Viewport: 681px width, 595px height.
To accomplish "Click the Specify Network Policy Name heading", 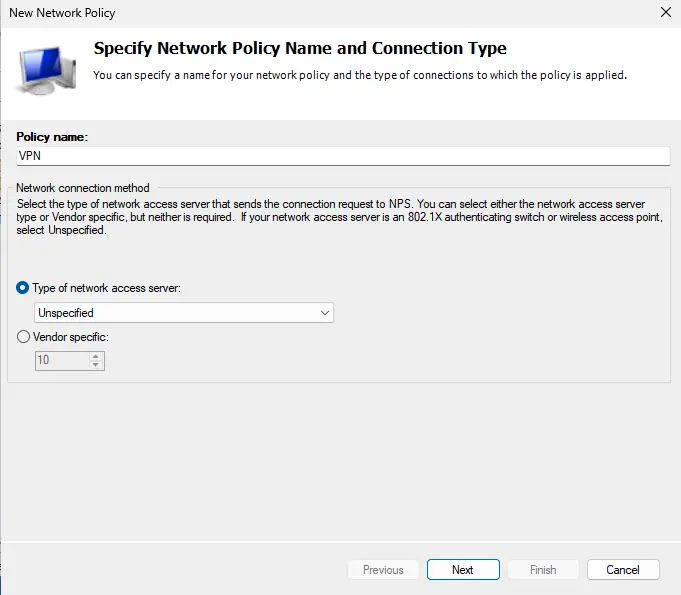I will [299, 48].
